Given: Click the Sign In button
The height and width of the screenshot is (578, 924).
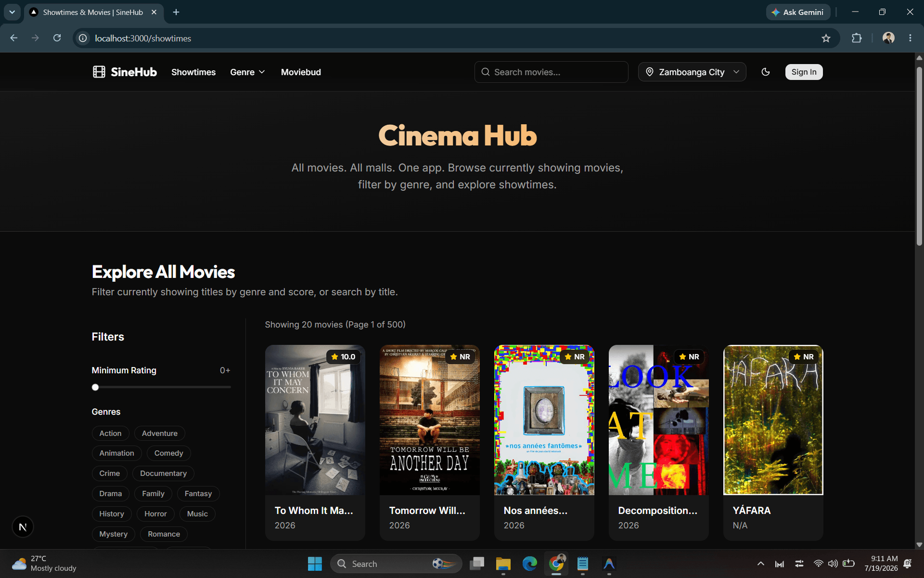Looking at the screenshot, I should (804, 72).
